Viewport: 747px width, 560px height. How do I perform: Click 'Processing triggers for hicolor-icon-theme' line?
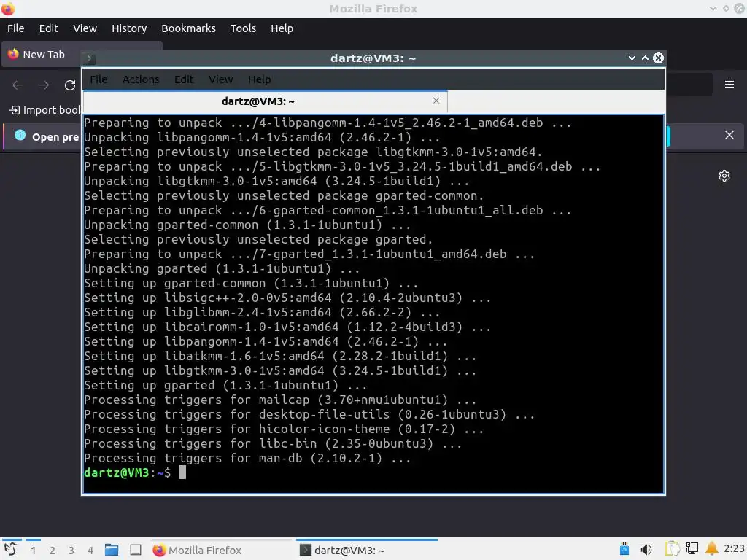tap(284, 429)
